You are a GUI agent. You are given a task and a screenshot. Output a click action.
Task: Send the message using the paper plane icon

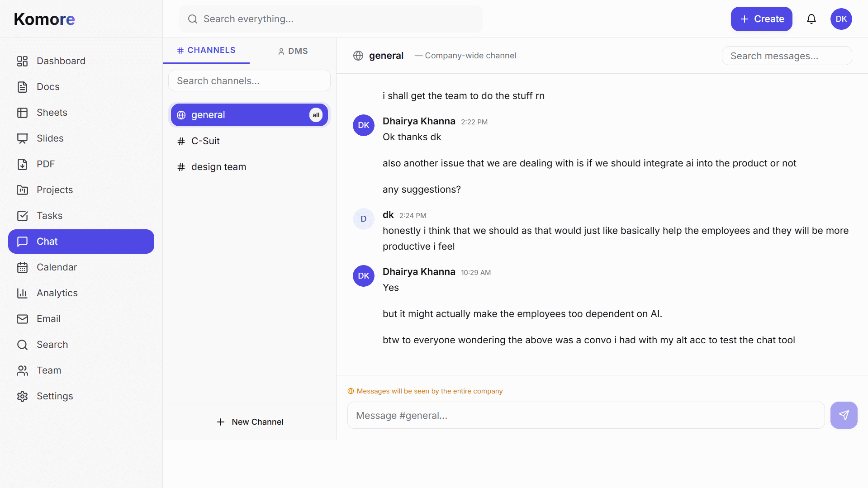tap(844, 415)
